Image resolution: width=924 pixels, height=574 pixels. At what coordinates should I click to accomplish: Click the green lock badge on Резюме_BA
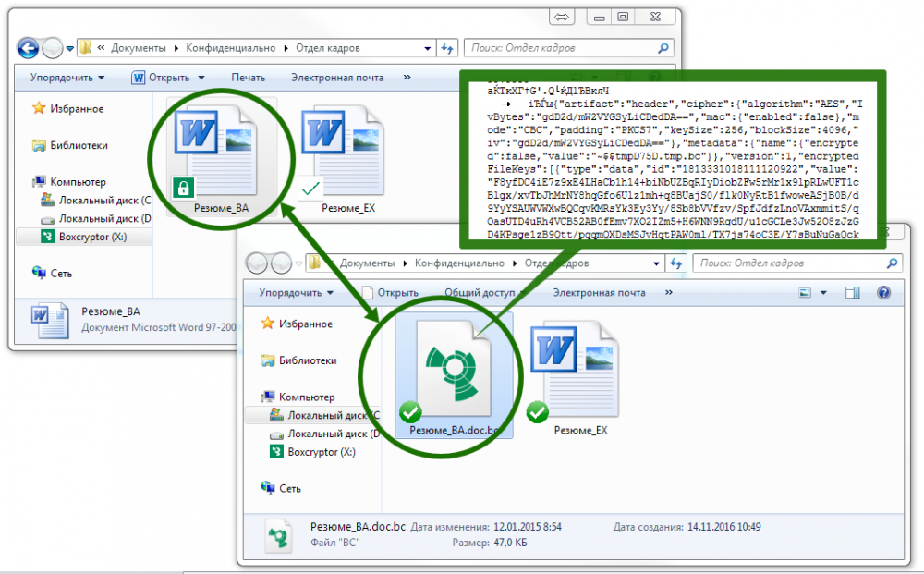point(181,188)
